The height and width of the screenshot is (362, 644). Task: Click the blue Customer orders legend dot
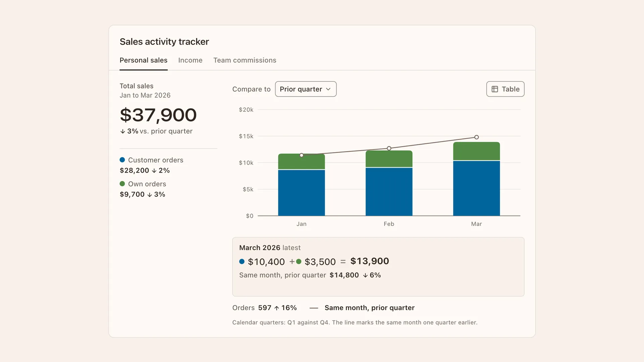point(122,160)
